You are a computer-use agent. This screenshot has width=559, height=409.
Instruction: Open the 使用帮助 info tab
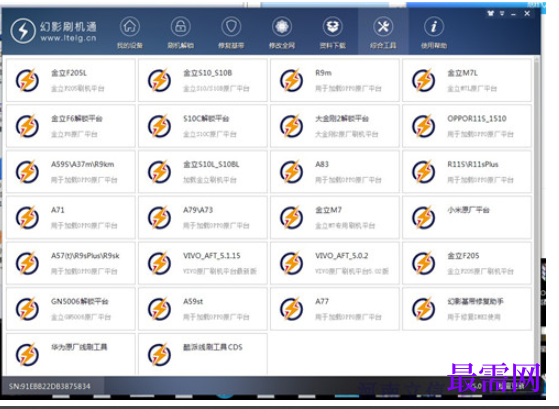click(434, 33)
